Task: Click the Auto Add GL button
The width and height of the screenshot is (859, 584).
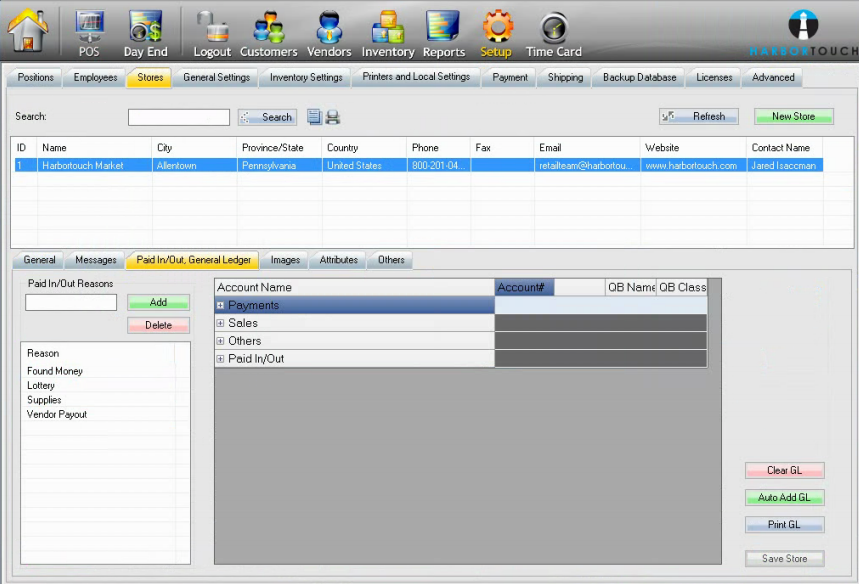Action: 784,498
